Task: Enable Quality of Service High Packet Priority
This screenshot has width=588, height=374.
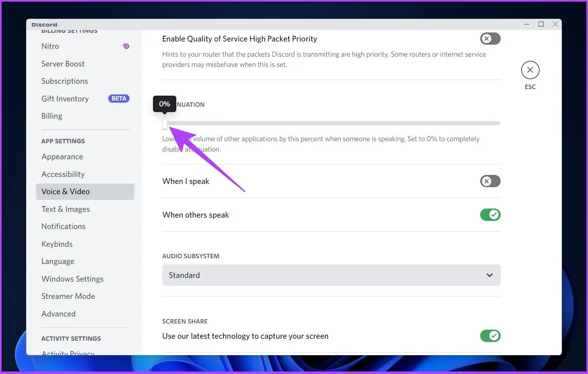Action: (x=490, y=39)
